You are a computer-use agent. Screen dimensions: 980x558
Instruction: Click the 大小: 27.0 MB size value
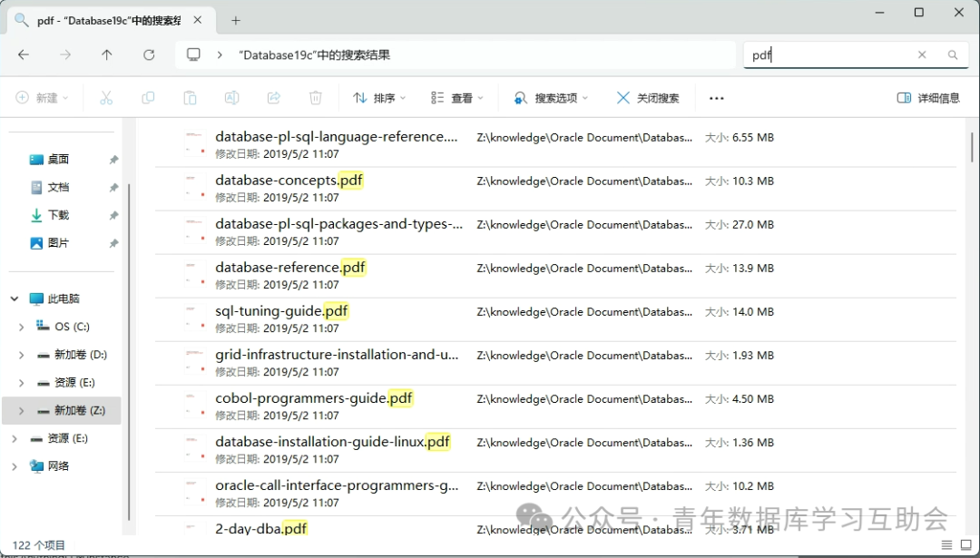pyautogui.click(x=740, y=224)
